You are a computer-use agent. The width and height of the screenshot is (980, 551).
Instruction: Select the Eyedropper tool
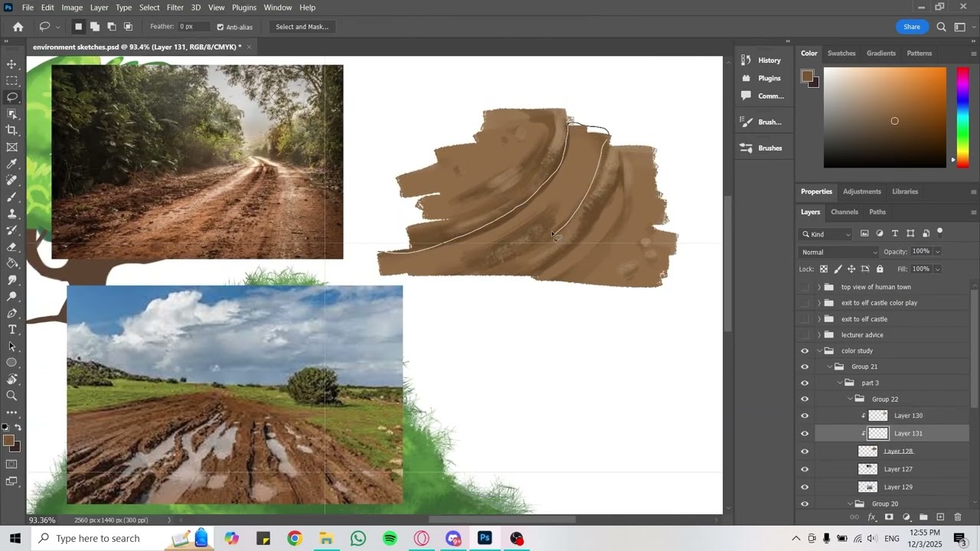click(11, 164)
